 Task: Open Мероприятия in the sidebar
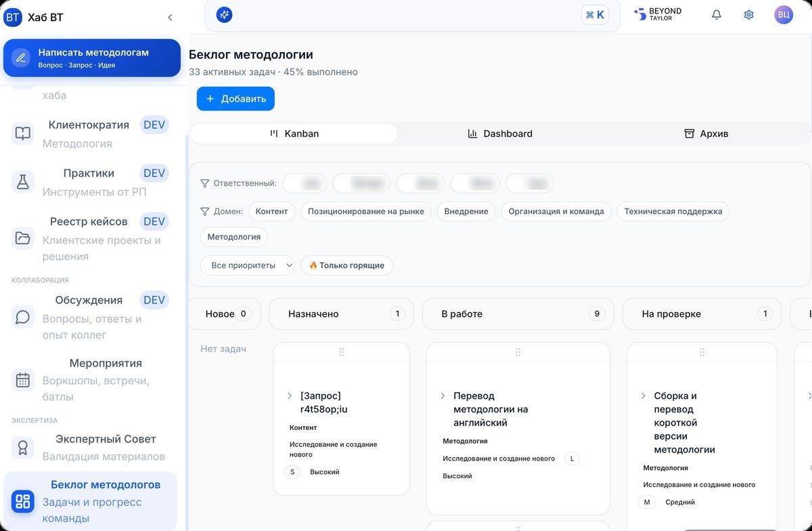(91, 380)
